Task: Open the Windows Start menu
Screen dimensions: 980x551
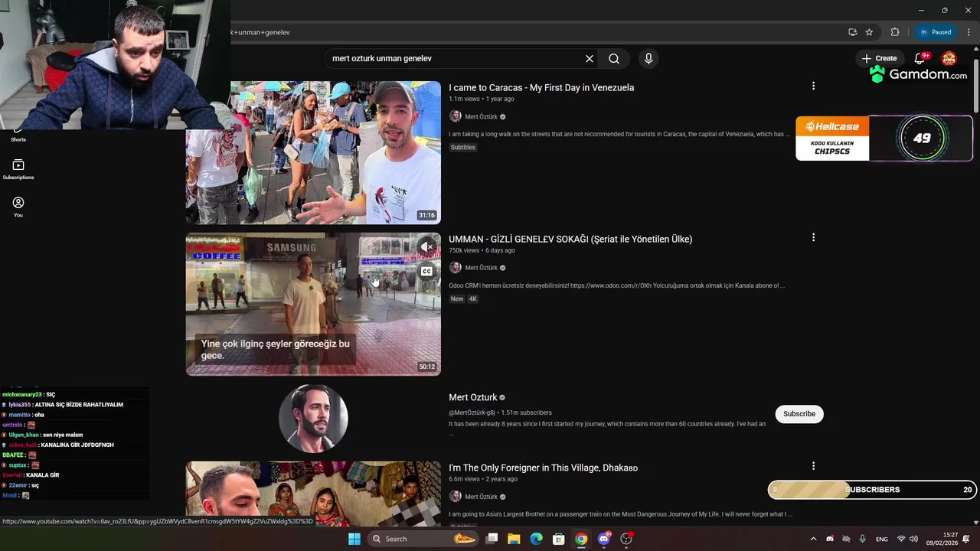Action: tap(354, 539)
